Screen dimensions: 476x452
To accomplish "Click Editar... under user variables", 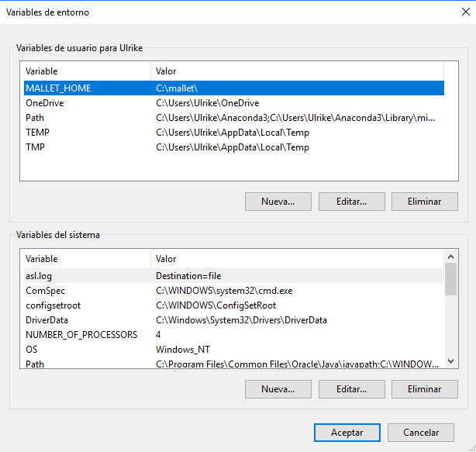I will [x=351, y=202].
